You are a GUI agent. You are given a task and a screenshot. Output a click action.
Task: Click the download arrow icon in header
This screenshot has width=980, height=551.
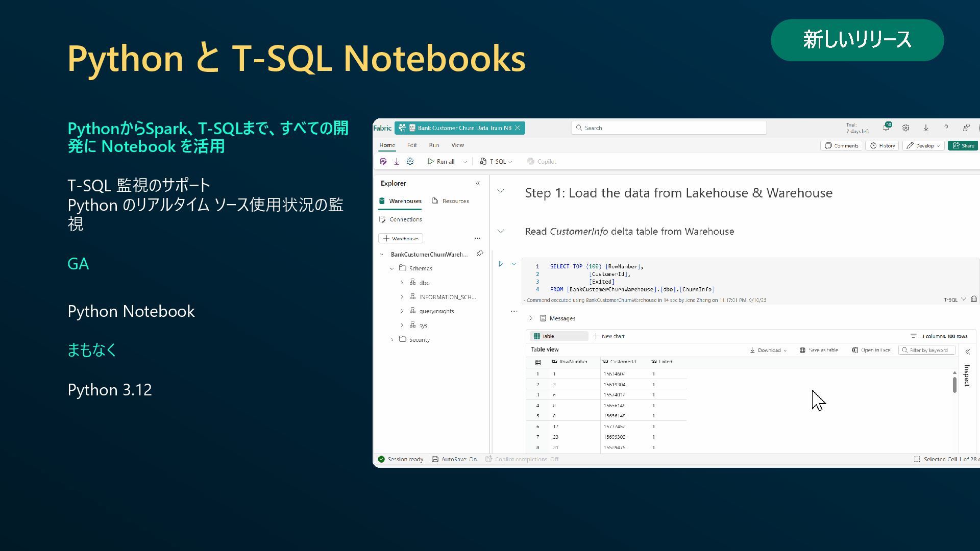925,128
